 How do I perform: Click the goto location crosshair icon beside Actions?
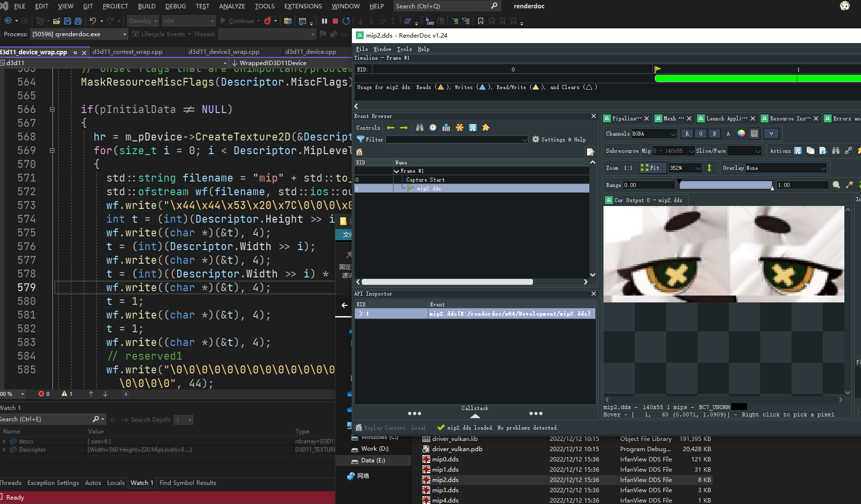848,151
